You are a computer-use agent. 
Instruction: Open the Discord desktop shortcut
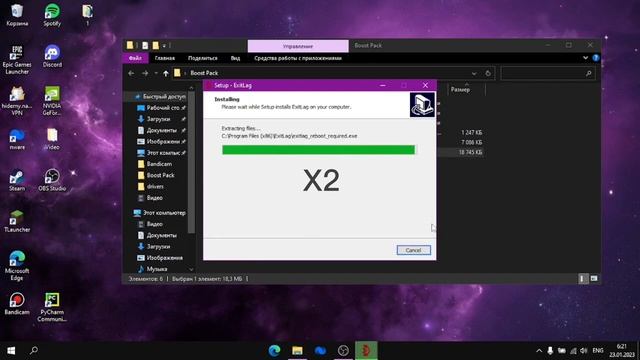point(52,56)
